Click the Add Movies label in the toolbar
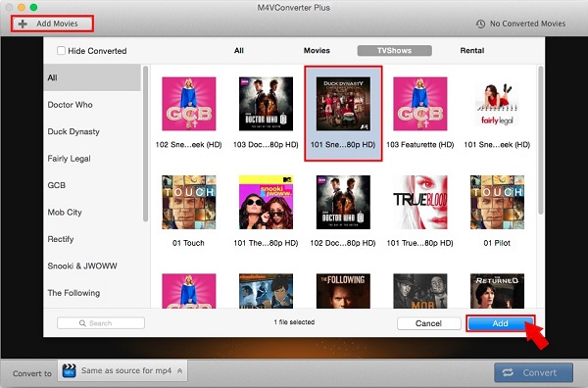 tap(57, 24)
